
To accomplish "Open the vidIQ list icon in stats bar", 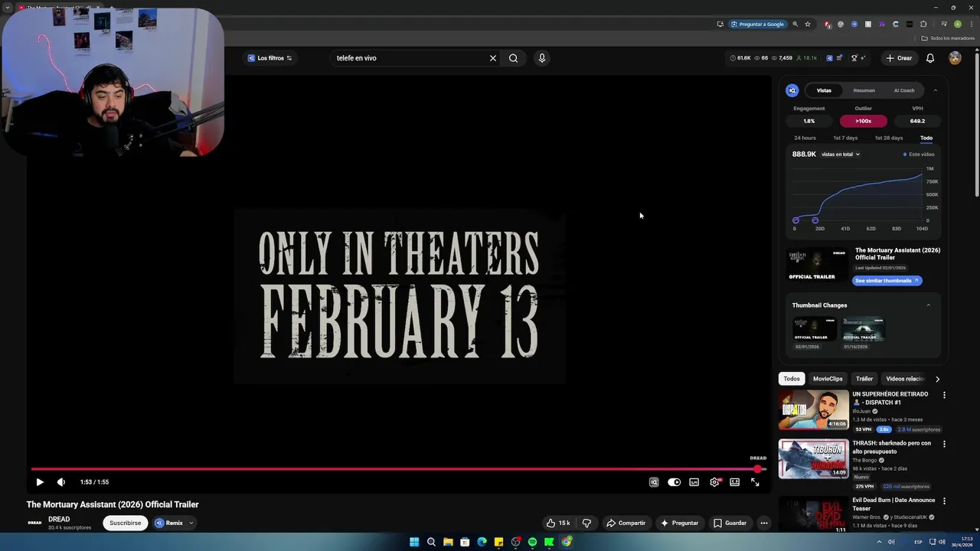I will pos(839,58).
